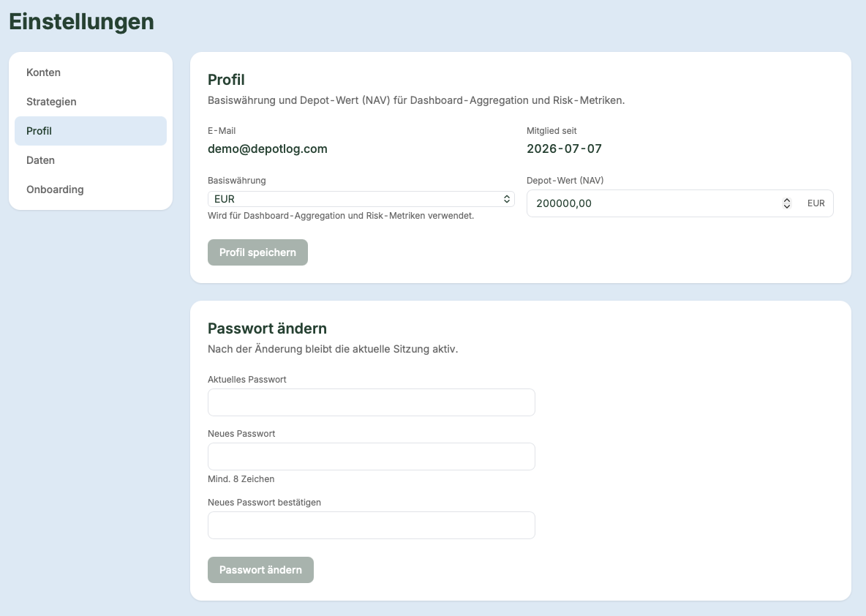The height and width of the screenshot is (616, 866).
Task: Click the 'Nach der Änderung bleibt' description
Action: pyautogui.click(x=333, y=349)
